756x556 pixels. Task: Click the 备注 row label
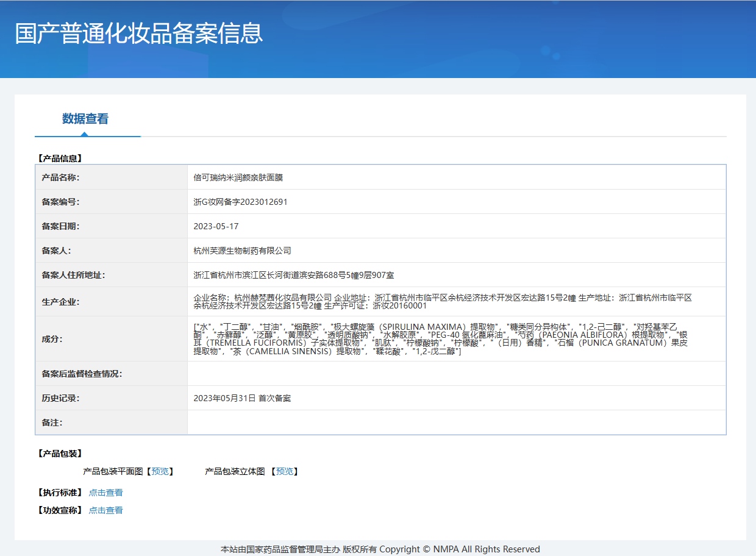pyautogui.click(x=52, y=422)
